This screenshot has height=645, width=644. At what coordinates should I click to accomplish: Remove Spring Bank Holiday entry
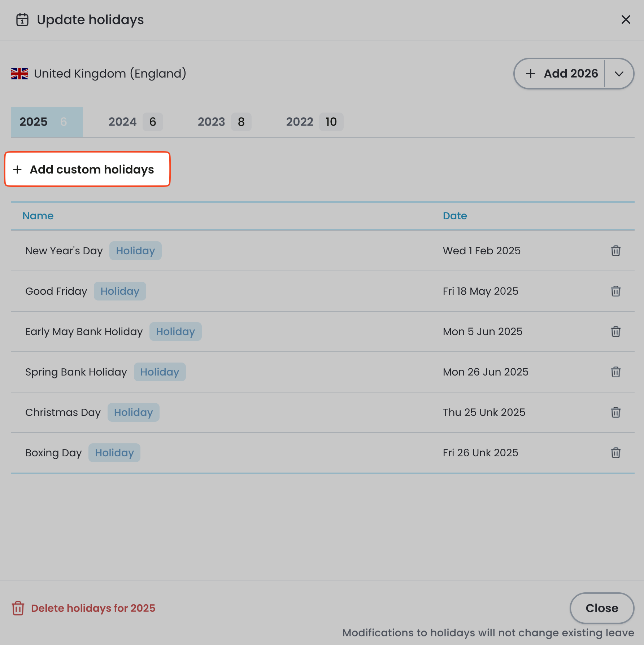(615, 372)
